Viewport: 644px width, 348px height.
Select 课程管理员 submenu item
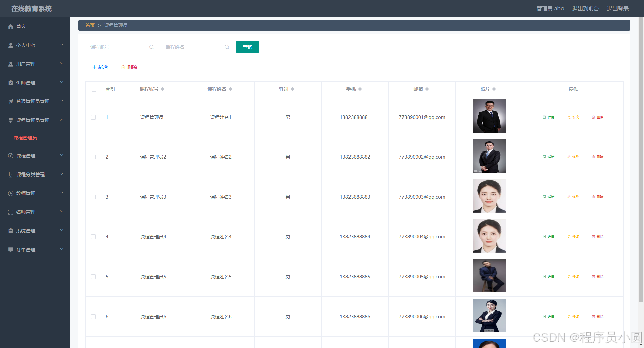click(x=25, y=138)
